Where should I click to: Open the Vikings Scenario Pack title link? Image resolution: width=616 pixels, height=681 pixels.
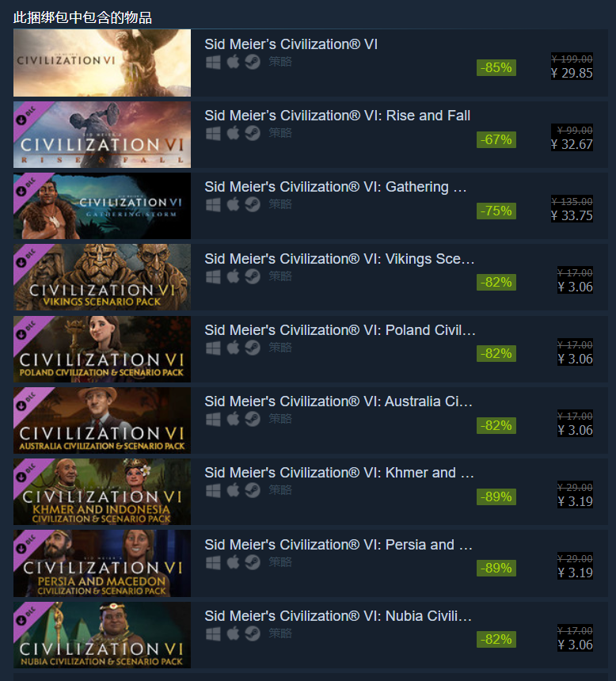click(x=340, y=259)
